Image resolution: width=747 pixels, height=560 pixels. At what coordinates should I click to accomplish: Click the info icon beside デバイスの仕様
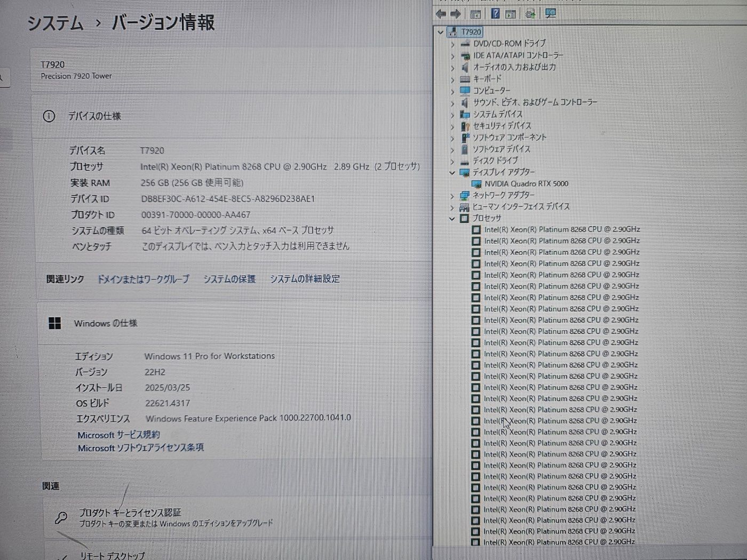coord(49,116)
